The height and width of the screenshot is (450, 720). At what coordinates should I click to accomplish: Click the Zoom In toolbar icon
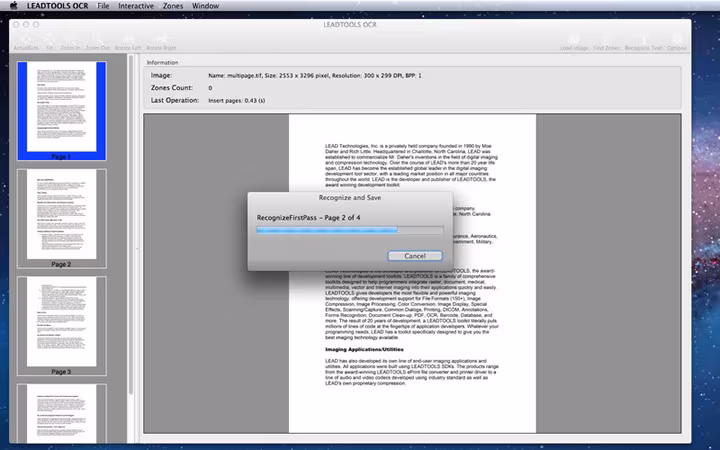point(70,42)
